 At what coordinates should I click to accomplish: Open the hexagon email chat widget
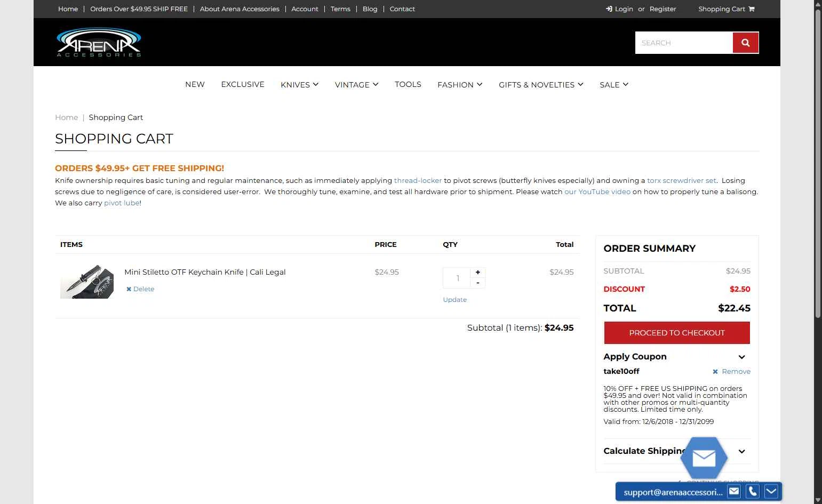tap(704, 458)
